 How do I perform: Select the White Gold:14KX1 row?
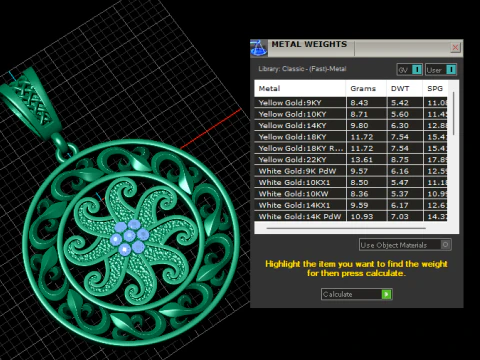coord(351,205)
